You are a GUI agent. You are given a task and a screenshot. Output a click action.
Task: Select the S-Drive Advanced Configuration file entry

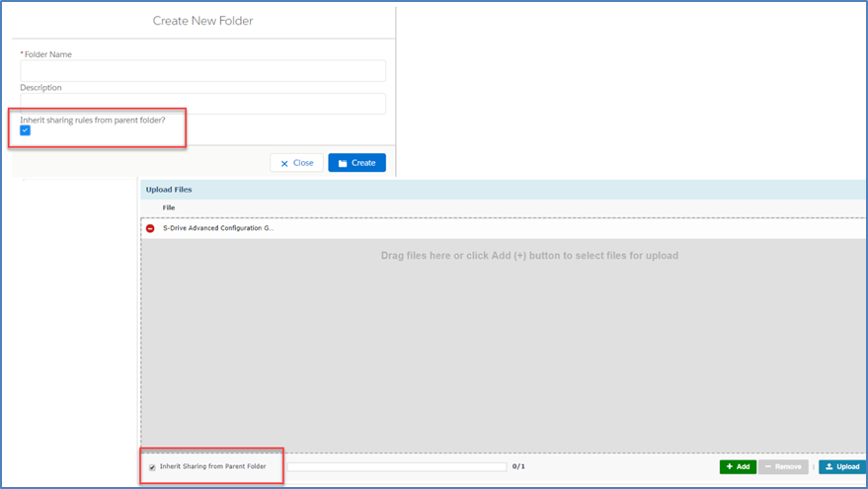point(218,228)
